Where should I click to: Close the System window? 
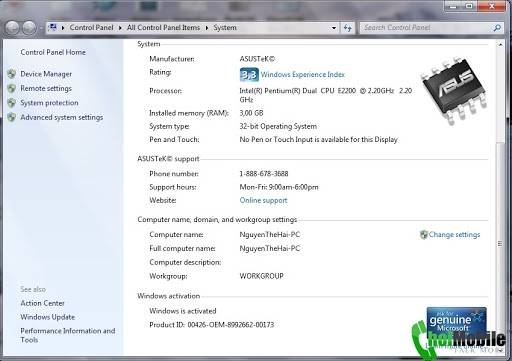pos(492,6)
